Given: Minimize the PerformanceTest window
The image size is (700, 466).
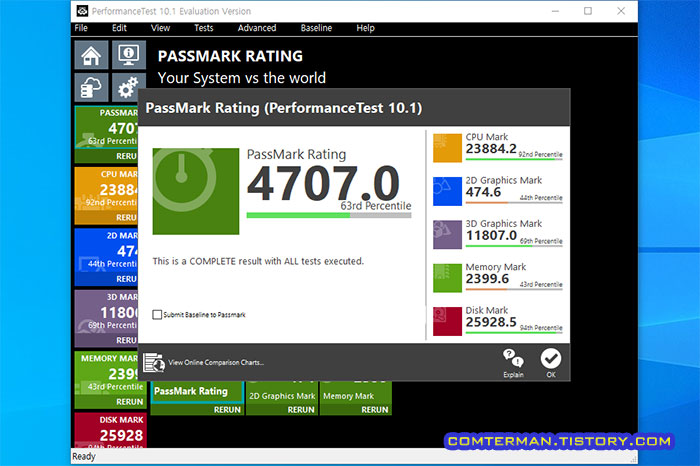Looking at the screenshot, I should 555,11.
